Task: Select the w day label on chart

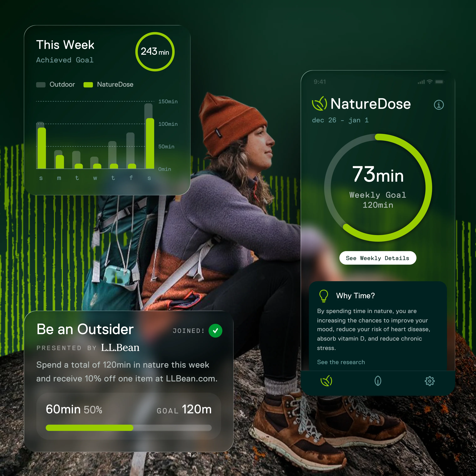Action: (x=95, y=178)
